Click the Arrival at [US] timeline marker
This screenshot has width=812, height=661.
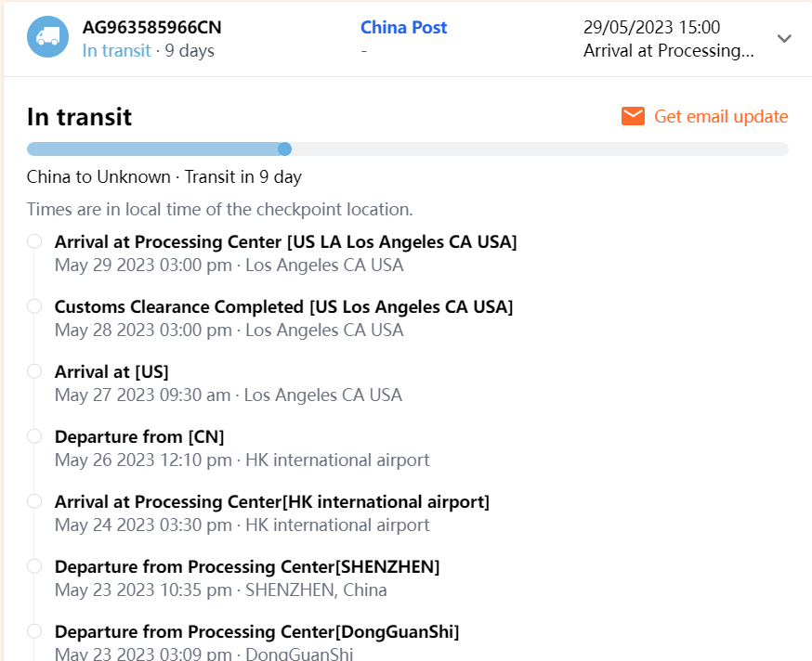(x=34, y=371)
